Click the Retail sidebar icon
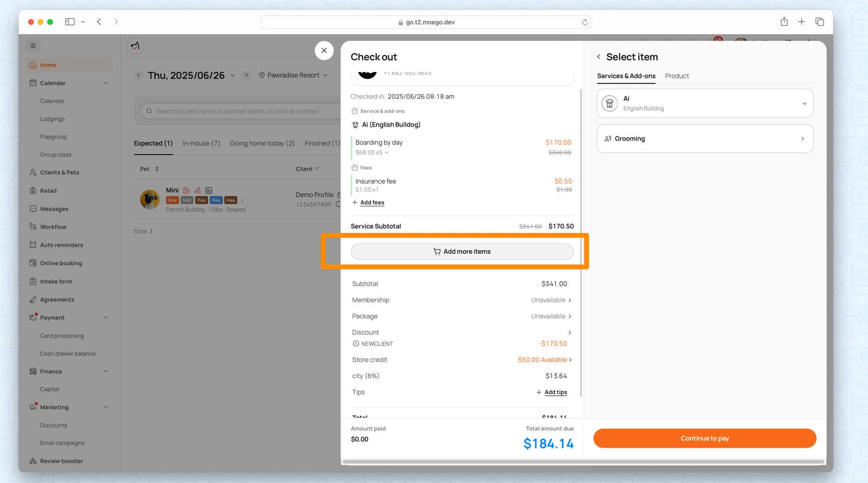The image size is (868, 483). point(33,191)
